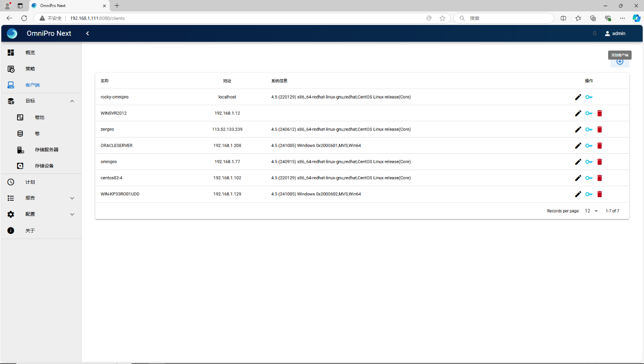Screen dimensions: 644x364
Task: Click the add client plus icon
Action: (619, 62)
